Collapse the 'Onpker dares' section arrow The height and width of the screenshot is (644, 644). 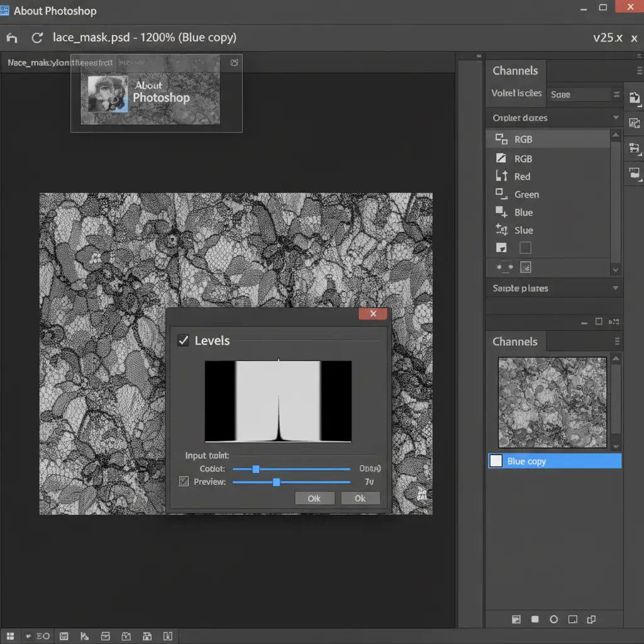(615, 118)
